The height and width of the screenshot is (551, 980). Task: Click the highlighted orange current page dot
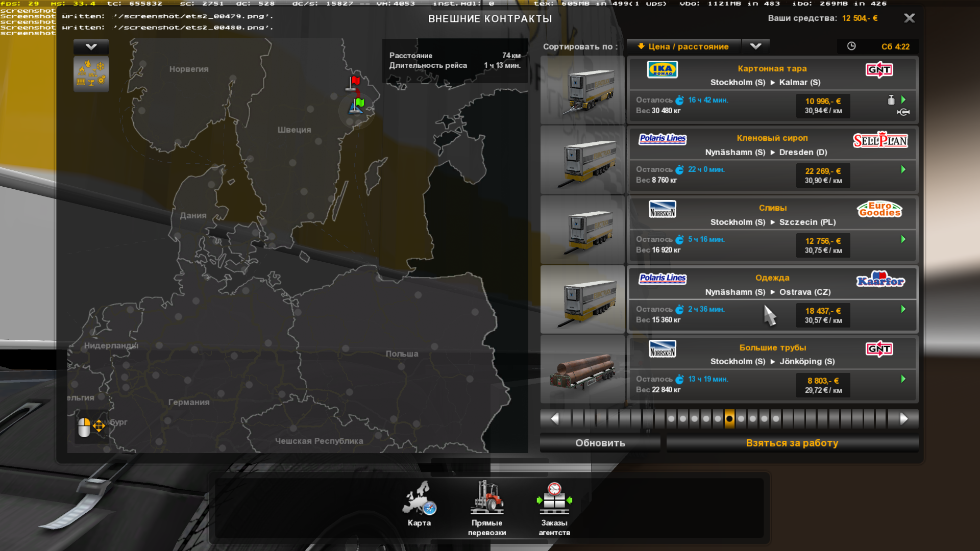point(729,419)
